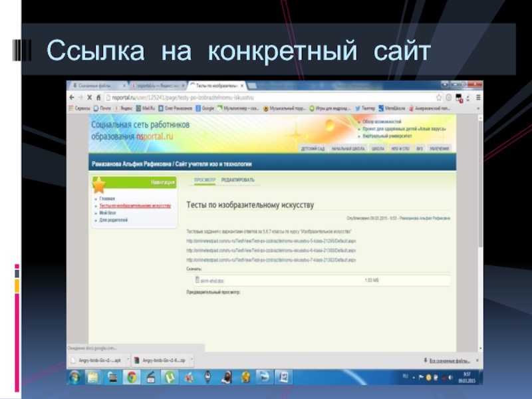Open the Мультиплеер bookmark

238,108
